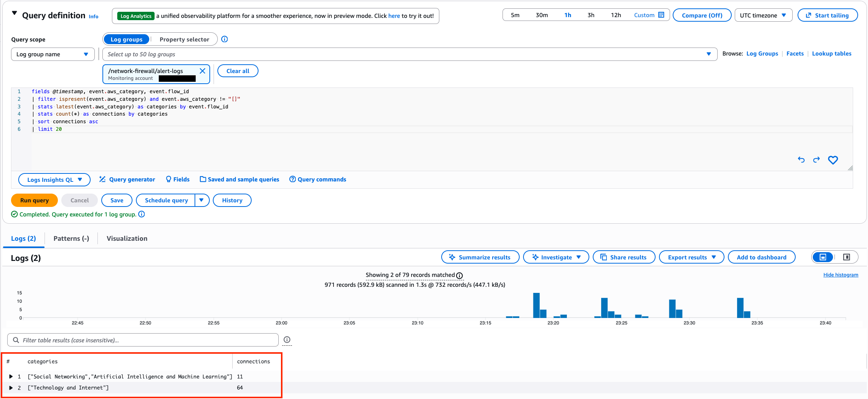Screen dimensions: 868x399
Task: Open the Custom time range picker
Action: click(649, 15)
